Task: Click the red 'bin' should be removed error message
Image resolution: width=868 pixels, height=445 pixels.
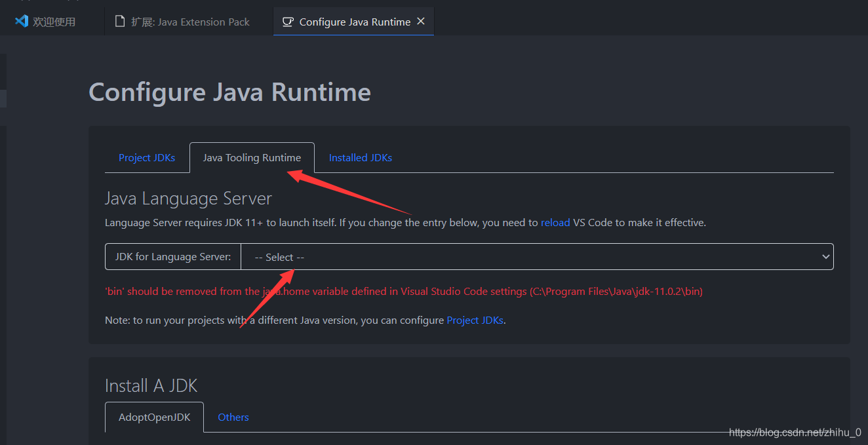Action: 404,291
